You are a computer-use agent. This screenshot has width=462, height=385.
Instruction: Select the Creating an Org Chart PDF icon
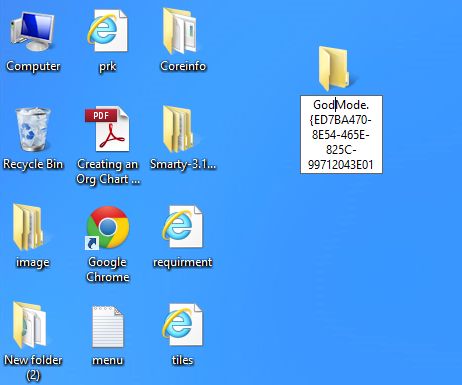pos(107,129)
